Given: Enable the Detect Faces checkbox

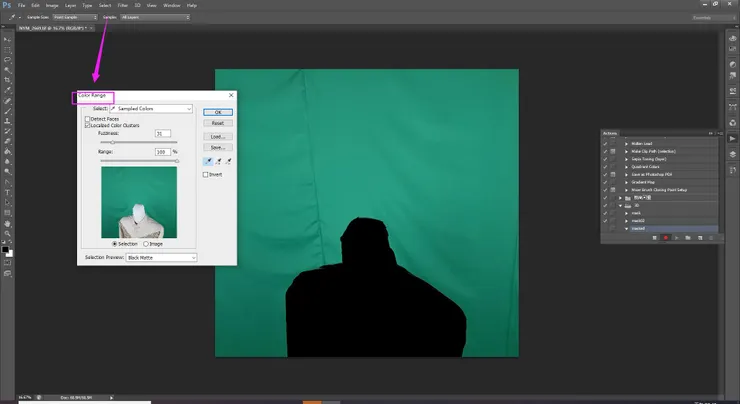Looking at the screenshot, I should [88, 118].
